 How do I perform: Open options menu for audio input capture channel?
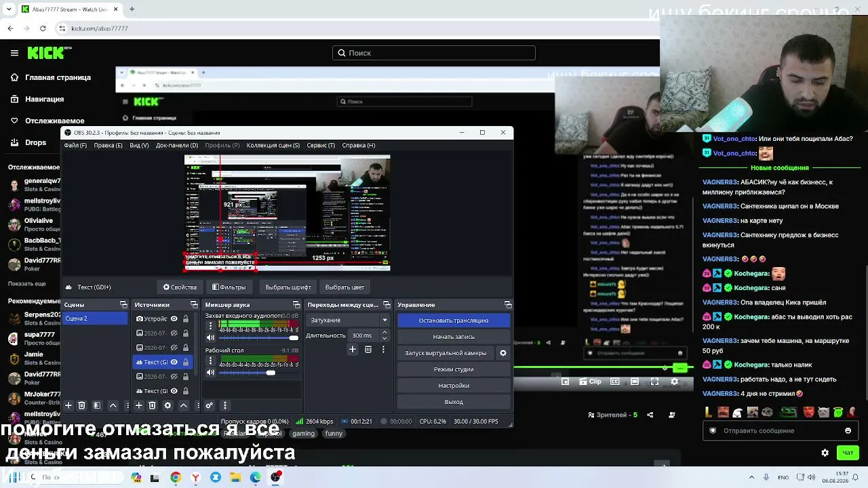(x=210, y=326)
